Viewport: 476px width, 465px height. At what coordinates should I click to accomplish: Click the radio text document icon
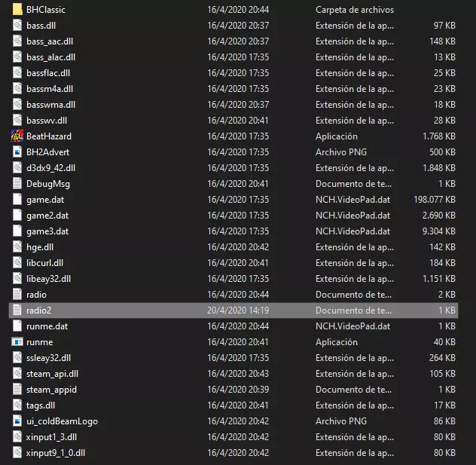click(17, 295)
